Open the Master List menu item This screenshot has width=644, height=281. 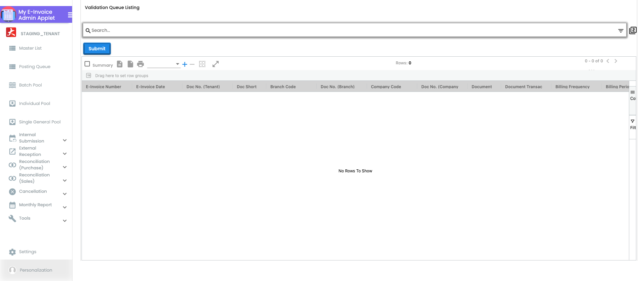30,48
